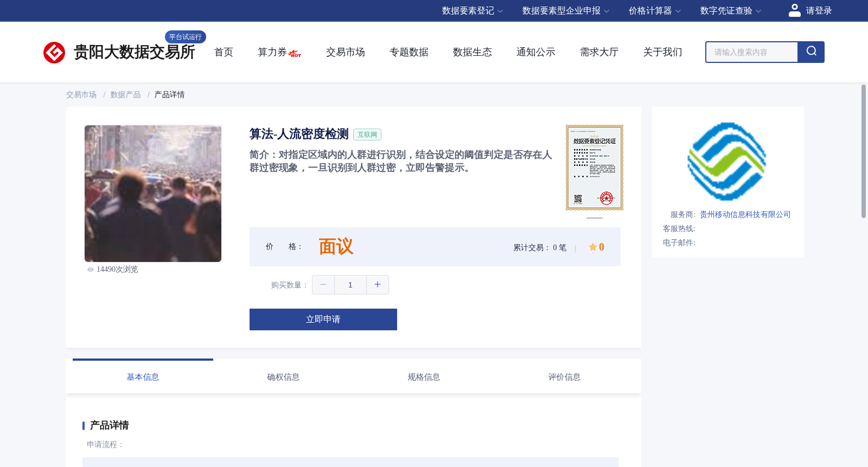Click the 申请流程 label
Viewport: 868px width, 467px height.
pyautogui.click(x=105, y=445)
